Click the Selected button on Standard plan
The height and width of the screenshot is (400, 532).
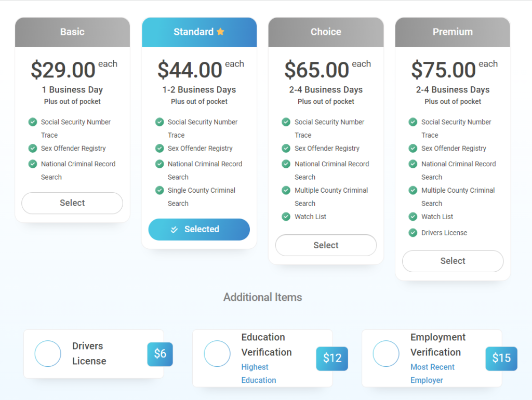pos(199,230)
